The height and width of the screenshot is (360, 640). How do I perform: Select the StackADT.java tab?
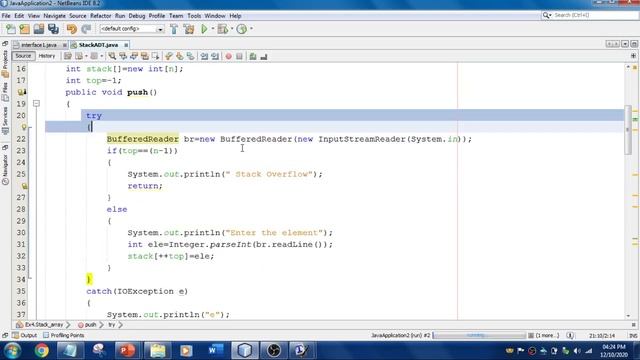pos(98,45)
